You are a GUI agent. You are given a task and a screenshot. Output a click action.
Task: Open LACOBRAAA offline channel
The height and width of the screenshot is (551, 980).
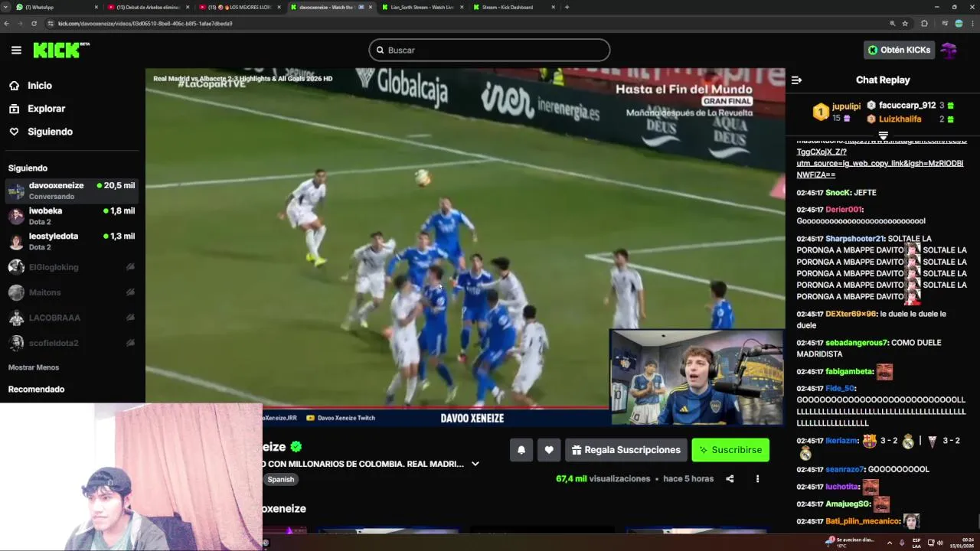pos(71,318)
